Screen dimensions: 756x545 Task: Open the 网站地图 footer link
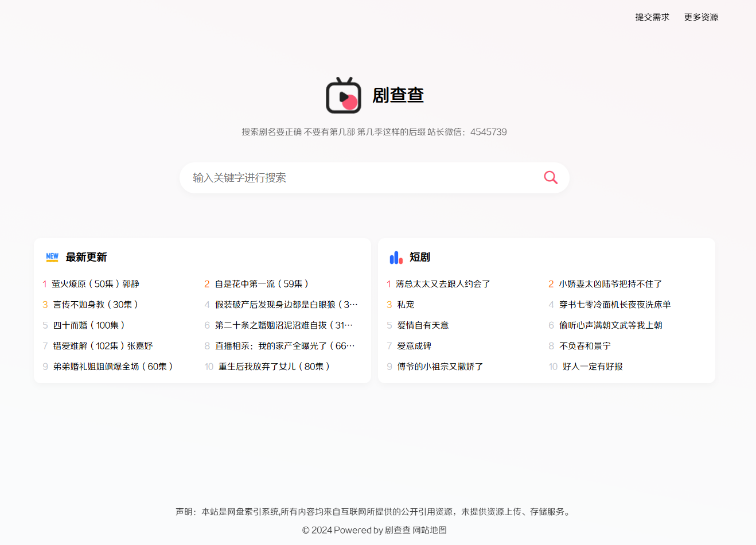pyautogui.click(x=430, y=530)
